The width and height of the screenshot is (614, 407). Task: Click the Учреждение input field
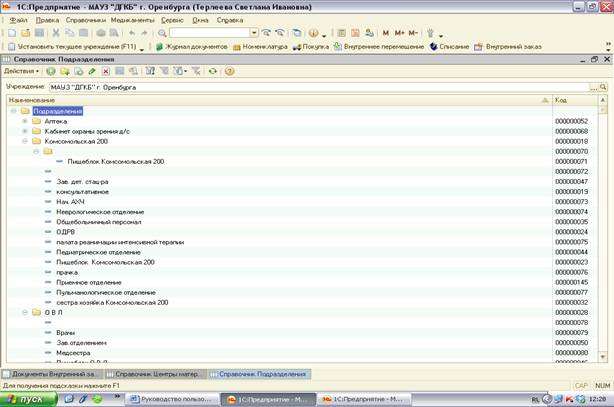click(x=320, y=87)
